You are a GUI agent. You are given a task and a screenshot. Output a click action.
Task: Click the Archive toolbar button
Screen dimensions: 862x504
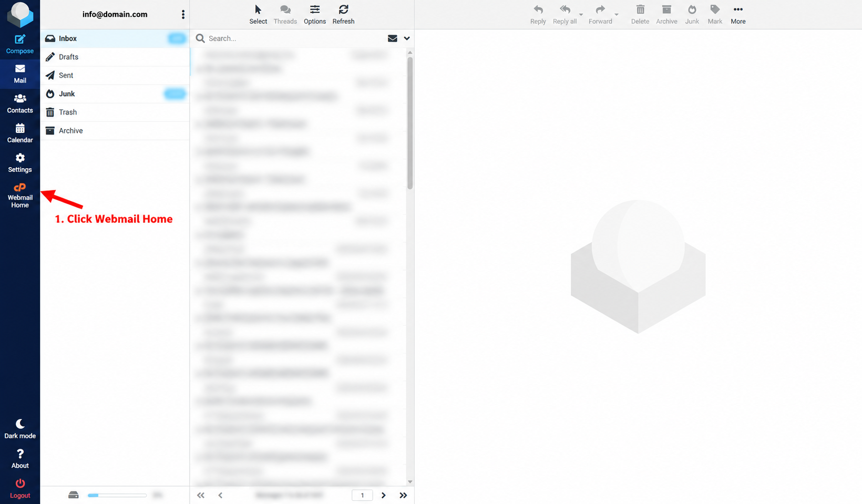point(666,15)
